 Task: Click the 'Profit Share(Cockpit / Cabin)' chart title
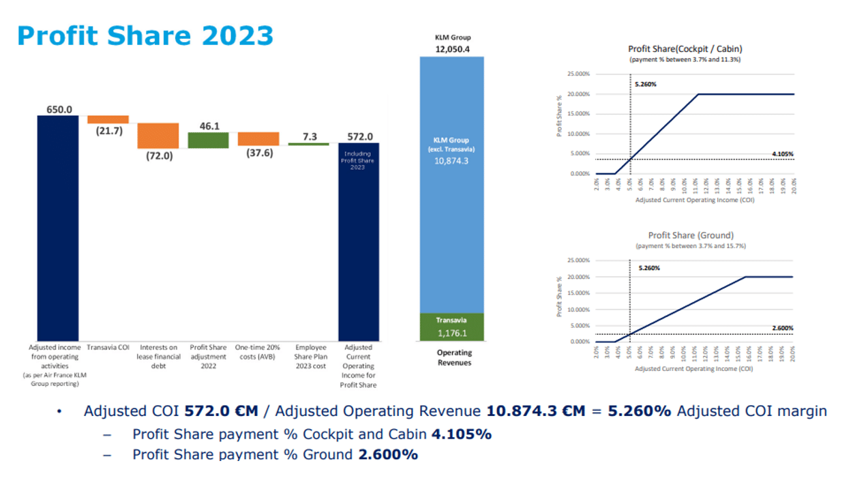pyautogui.click(x=685, y=49)
